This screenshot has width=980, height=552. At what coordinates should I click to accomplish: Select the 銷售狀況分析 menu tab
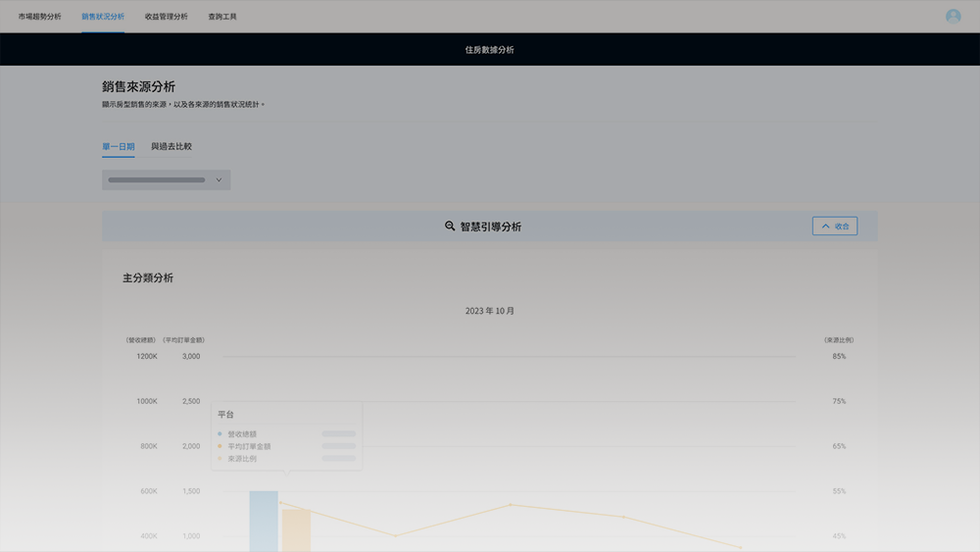pos(103,17)
